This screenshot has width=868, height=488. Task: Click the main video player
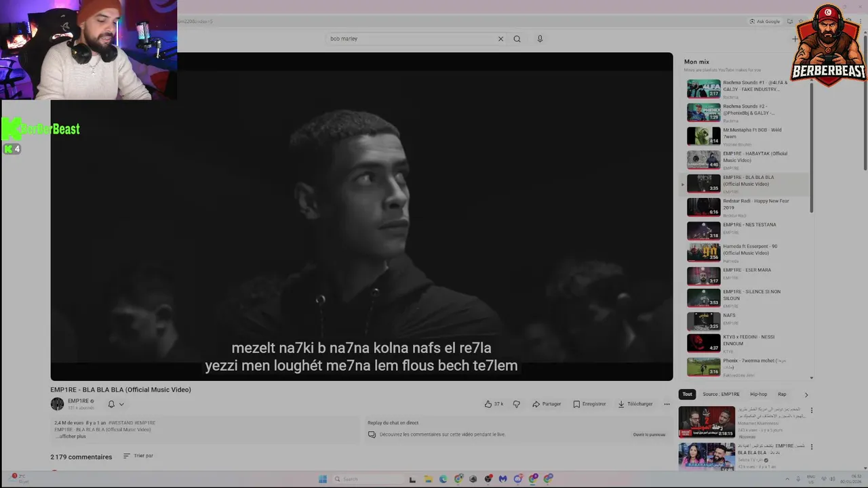[361, 217]
